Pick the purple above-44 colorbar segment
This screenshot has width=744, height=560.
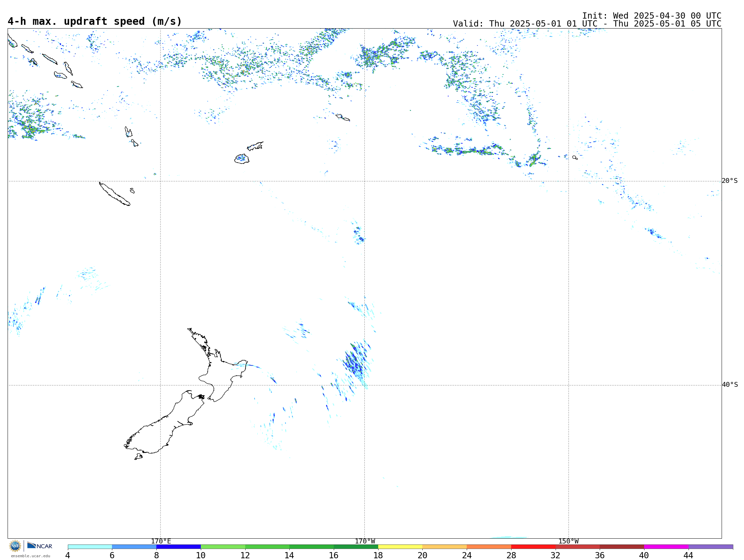[x=711, y=547]
